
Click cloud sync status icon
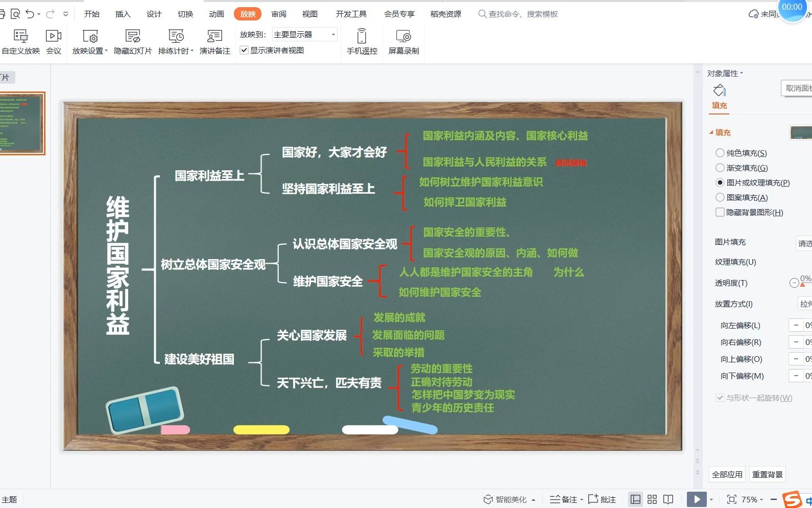(753, 14)
